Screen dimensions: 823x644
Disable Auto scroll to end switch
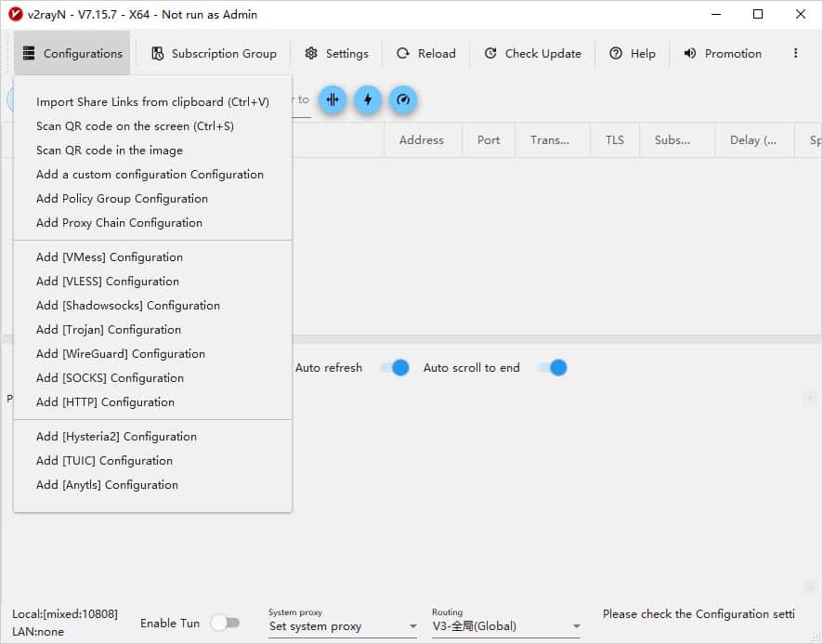click(x=553, y=367)
